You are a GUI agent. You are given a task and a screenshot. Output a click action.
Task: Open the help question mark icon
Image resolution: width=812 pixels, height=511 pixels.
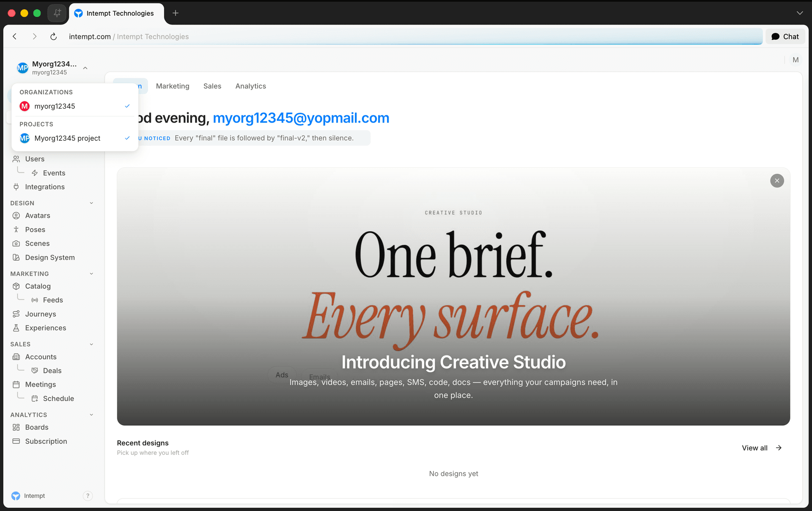(x=88, y=496)
